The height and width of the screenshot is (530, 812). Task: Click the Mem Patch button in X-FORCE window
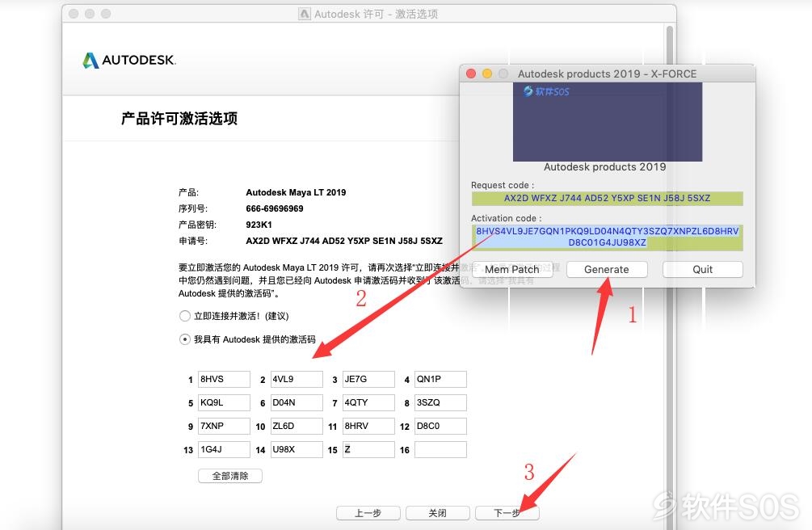512,269
